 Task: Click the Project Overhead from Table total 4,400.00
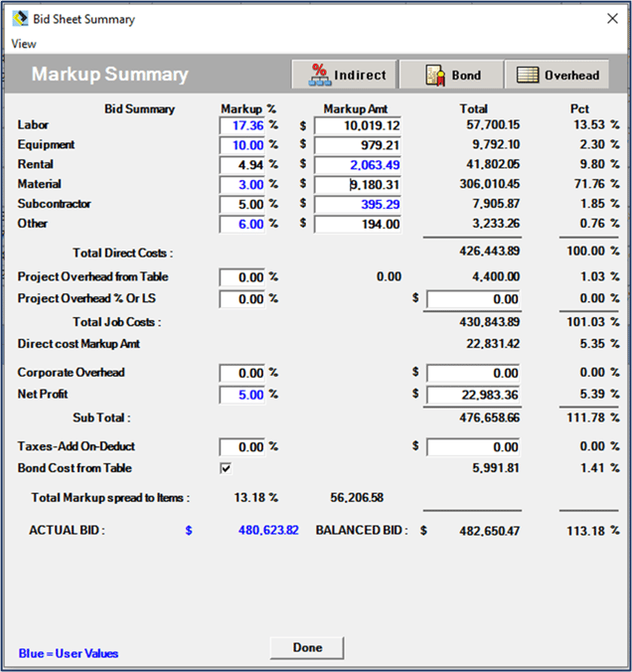tap(496, 276)
